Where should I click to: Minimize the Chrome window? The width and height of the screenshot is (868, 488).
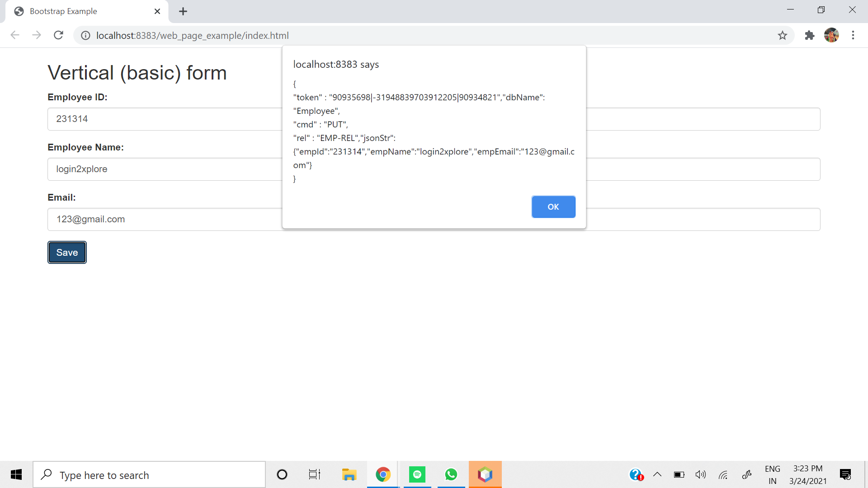[790, 10]
